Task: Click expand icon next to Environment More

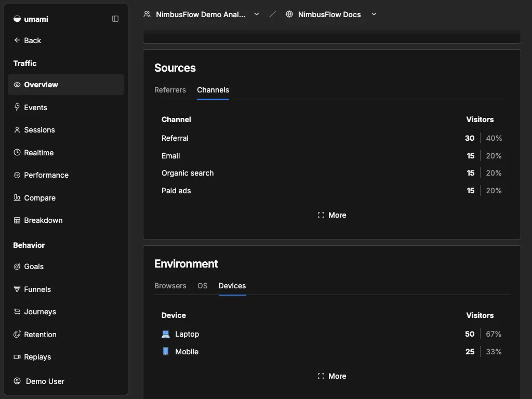Action: tap(321, 376)
